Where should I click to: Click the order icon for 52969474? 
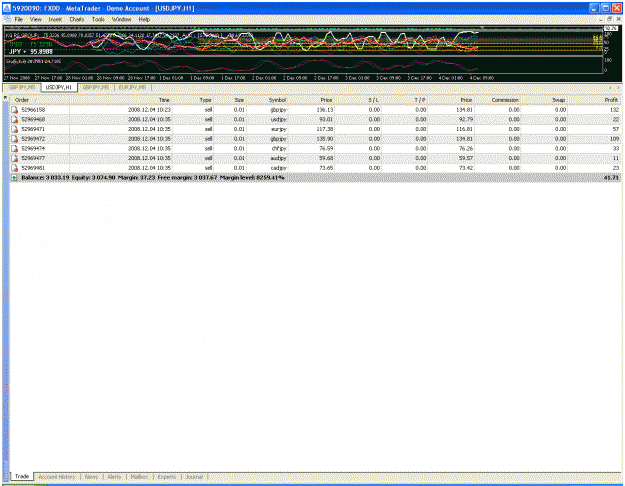click(14, 148)
